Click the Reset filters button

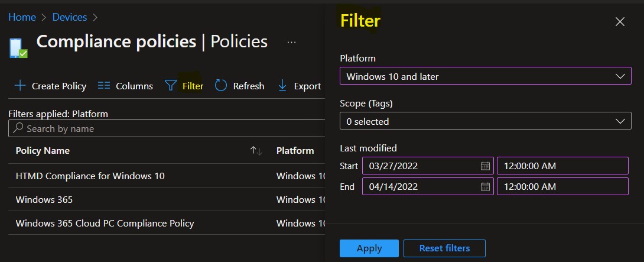444,248
